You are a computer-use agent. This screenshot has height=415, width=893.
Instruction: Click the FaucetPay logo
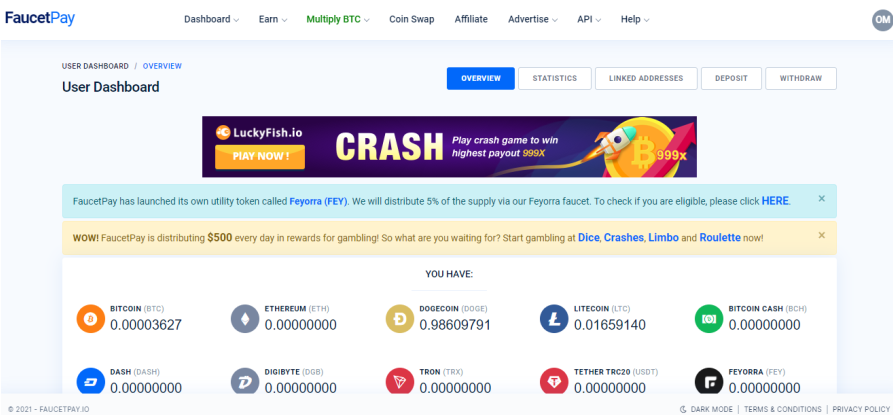coord(40,18)
